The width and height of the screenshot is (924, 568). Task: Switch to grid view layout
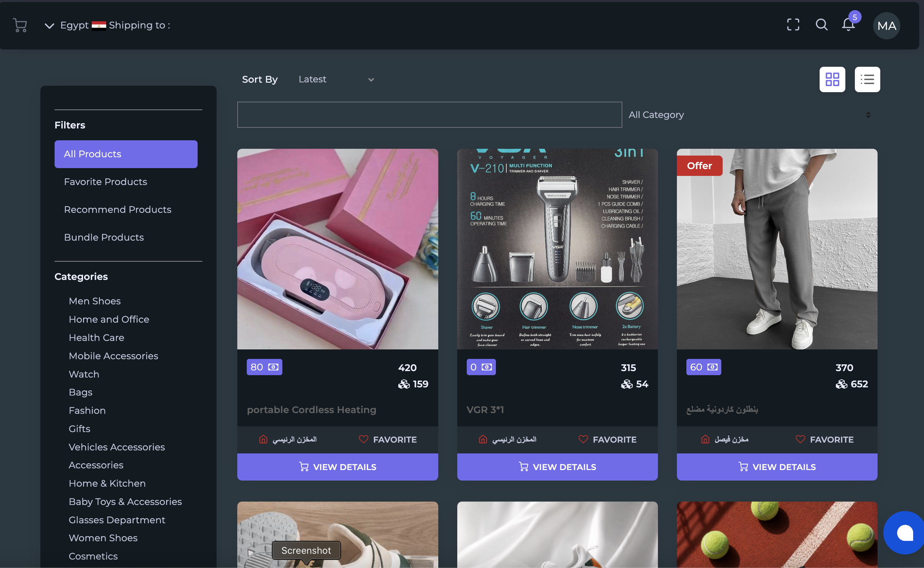pos(832,79)
